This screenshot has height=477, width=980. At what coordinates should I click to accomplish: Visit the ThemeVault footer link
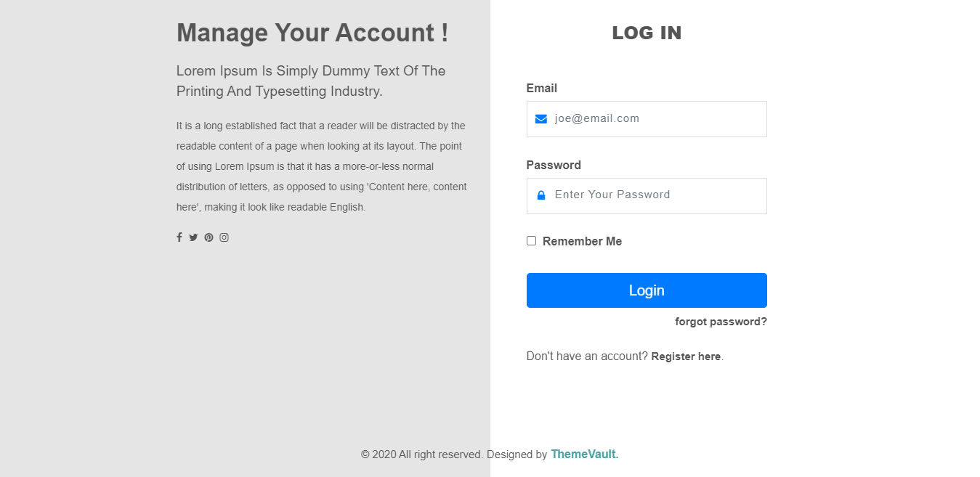(584, 454)
